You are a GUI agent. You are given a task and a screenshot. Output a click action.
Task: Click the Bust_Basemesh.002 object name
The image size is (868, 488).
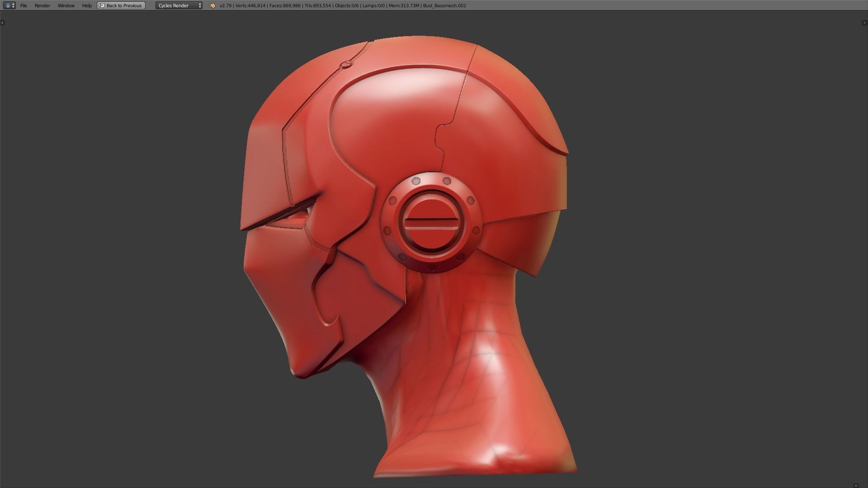(444, 5)
